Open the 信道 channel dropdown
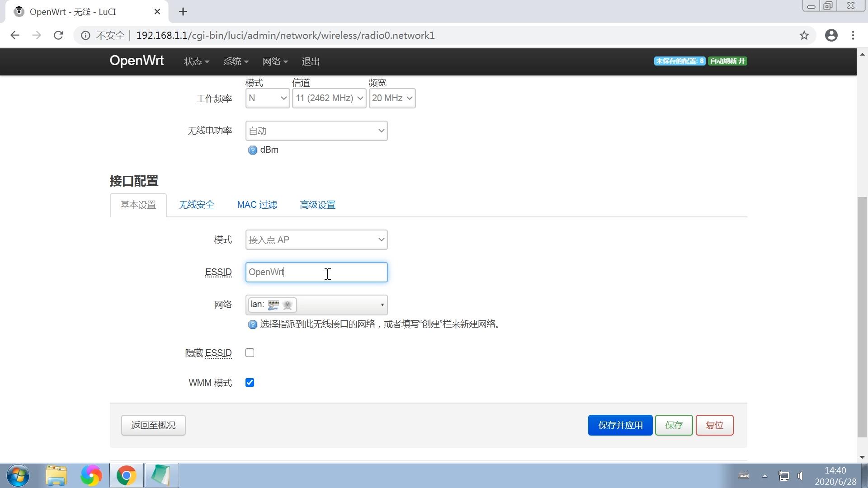The height and width of the screenshot is (488, 868). (329, 98)
